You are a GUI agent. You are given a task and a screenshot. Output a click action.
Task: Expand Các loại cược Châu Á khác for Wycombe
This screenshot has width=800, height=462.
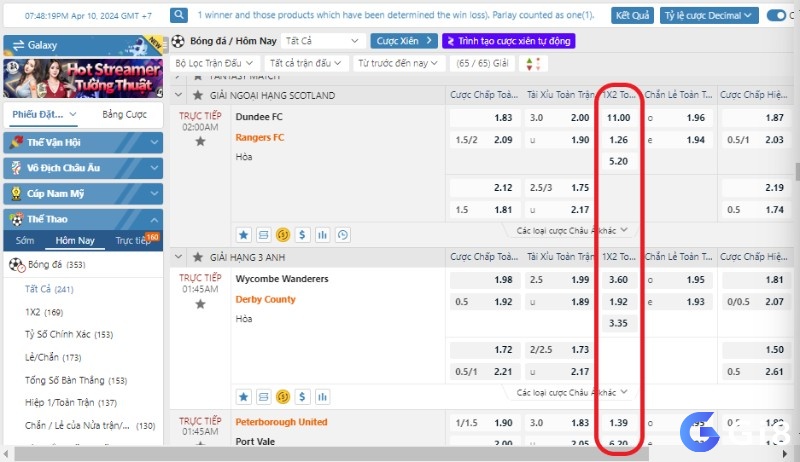[x=571, y=393]
